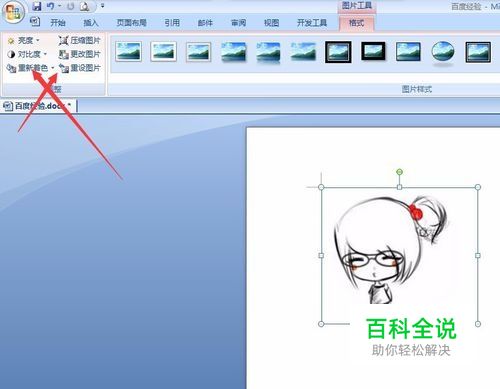Click the top-right corner sizing handle

point(478,187)
